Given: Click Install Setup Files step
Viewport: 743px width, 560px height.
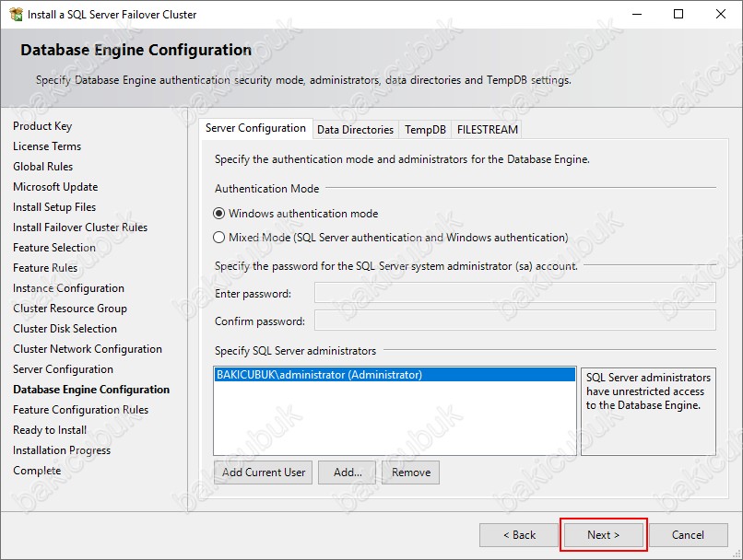Looking at the screenshot, I should (54, 207).
